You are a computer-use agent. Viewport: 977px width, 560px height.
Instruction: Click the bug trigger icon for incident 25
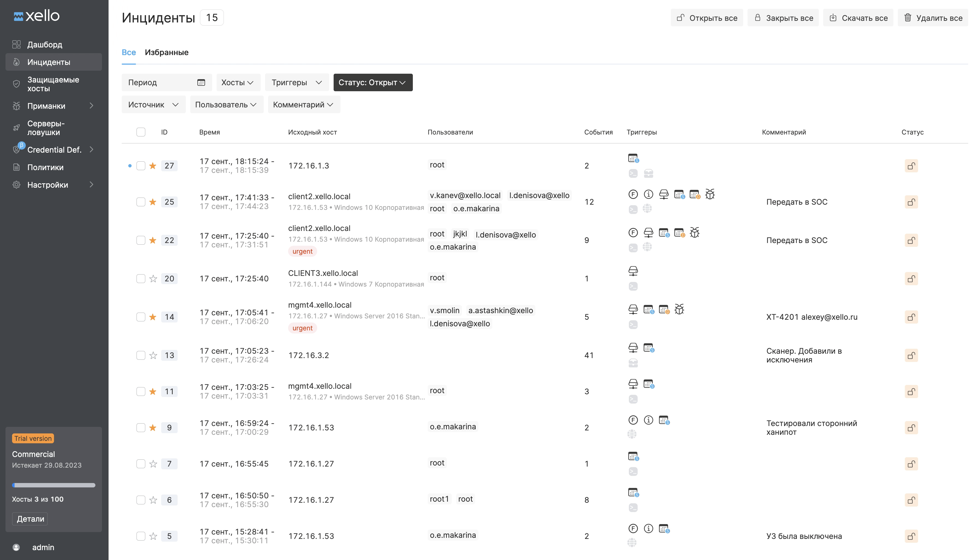pos(710,194)
